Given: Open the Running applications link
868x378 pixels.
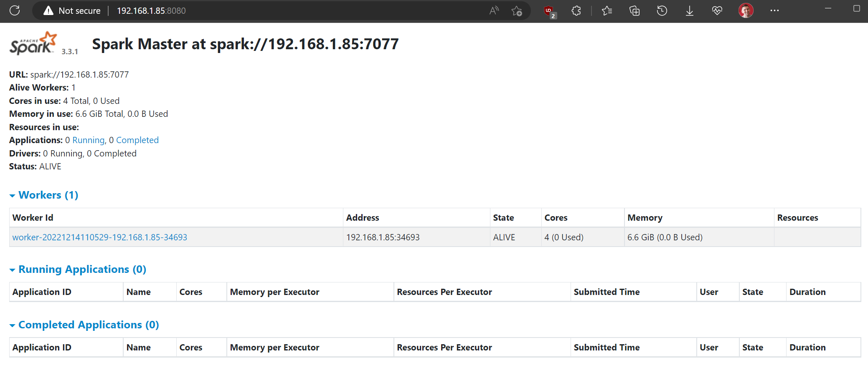Looking at the screenshot, I should pos(88,140).
